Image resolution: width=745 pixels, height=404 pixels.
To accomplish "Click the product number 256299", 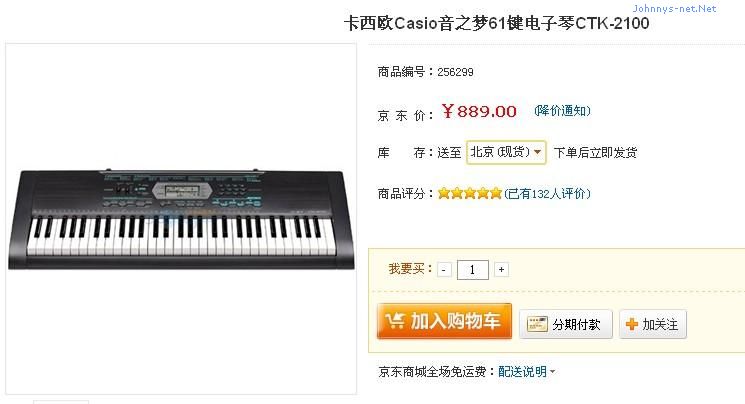I will tap(456, 72).
